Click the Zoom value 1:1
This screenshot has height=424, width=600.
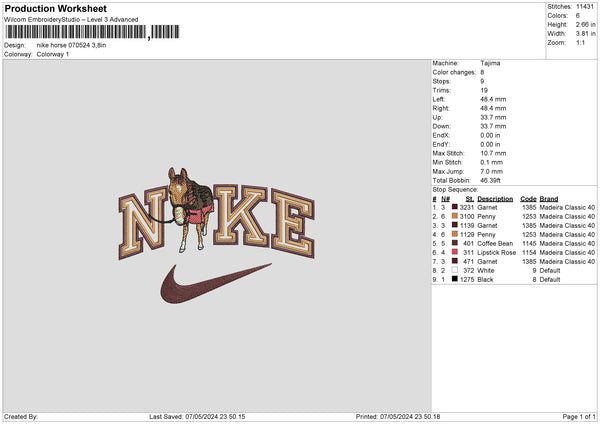[x=580, y=42]
